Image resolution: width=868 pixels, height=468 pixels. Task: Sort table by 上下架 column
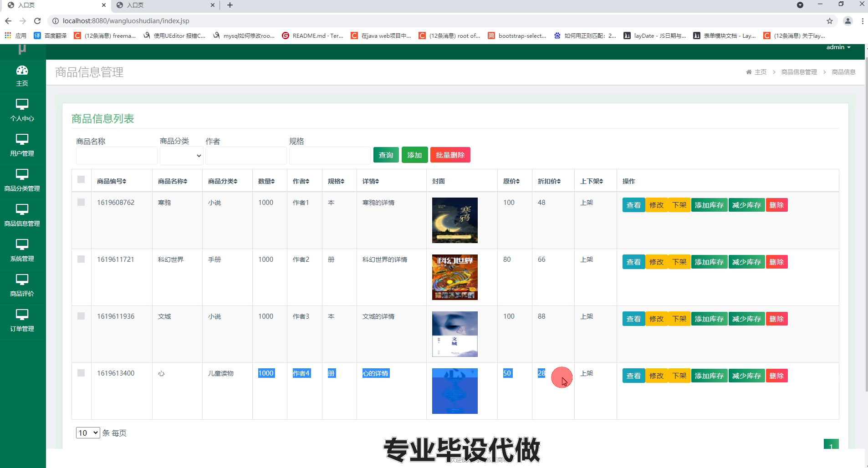coord(592,181)
